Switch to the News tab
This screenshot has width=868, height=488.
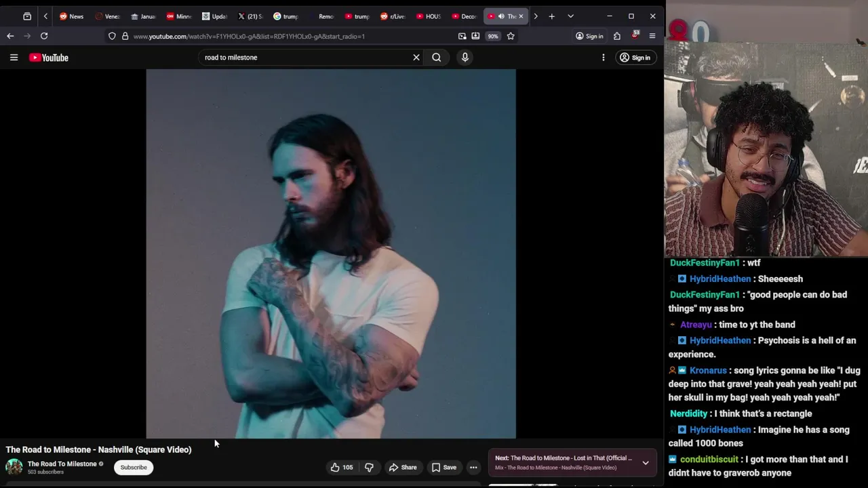tap(71, 16)
